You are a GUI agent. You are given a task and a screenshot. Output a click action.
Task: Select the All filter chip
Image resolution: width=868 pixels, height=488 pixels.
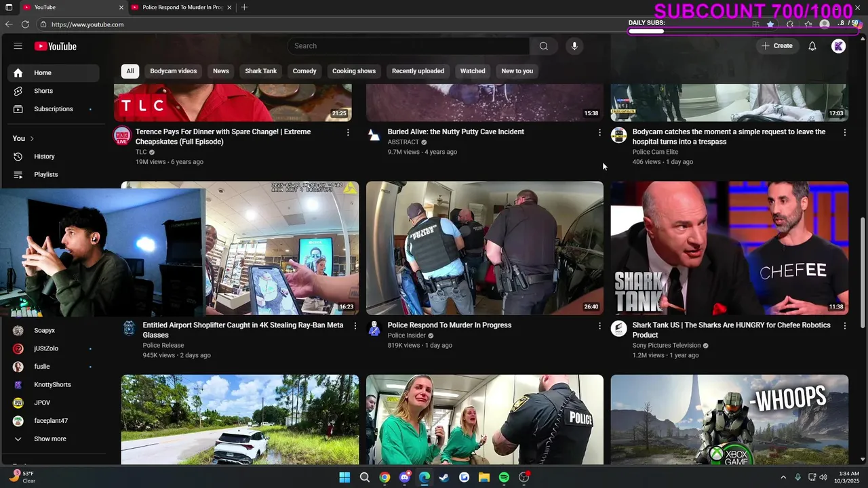click(130, 71)
